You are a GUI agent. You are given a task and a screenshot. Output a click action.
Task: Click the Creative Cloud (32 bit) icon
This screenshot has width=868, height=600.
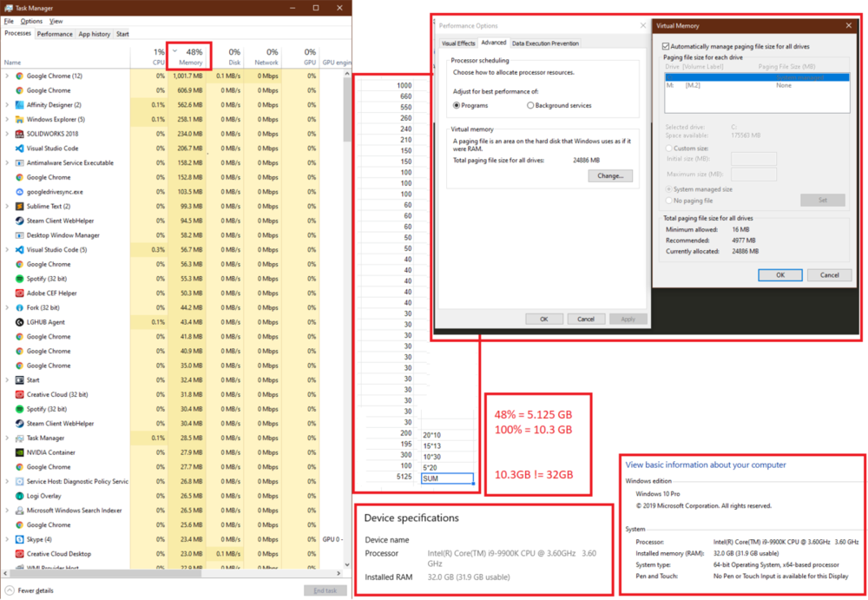tap(19, 394)
